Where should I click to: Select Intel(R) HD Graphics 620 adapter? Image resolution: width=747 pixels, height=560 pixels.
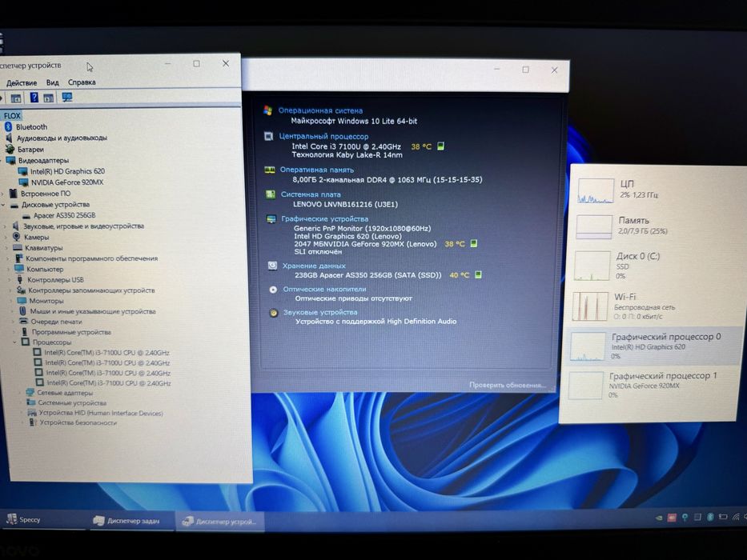coord(67,171)
